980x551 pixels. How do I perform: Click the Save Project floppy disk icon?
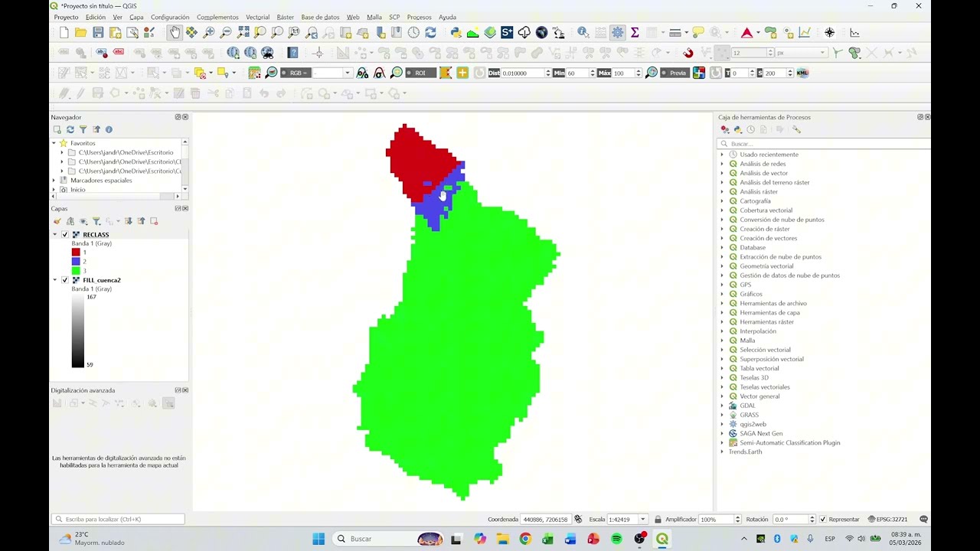[98, 32]
